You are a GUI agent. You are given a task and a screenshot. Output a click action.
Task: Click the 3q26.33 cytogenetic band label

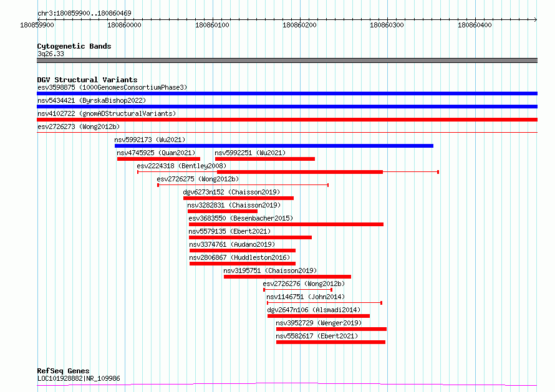[x=51, y=54]
